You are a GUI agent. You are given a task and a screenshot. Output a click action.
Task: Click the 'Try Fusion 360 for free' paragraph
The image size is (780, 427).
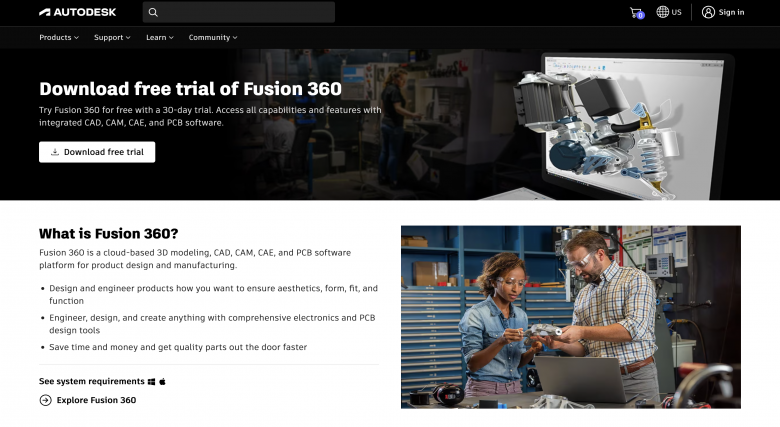[210, 116]
